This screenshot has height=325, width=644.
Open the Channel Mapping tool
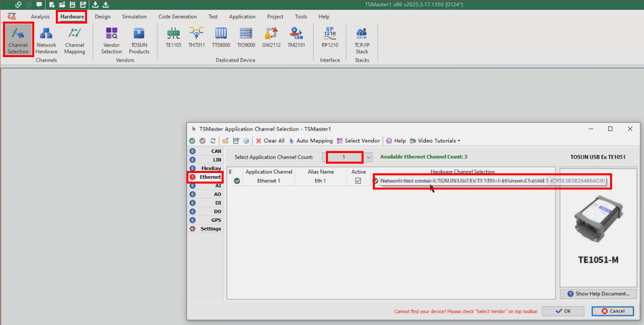click(x=74, y=41)
